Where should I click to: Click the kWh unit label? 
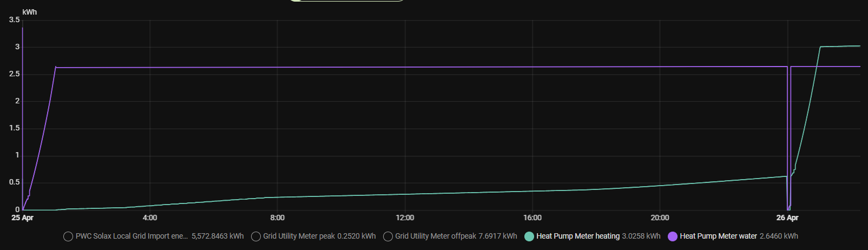[30, 12]
